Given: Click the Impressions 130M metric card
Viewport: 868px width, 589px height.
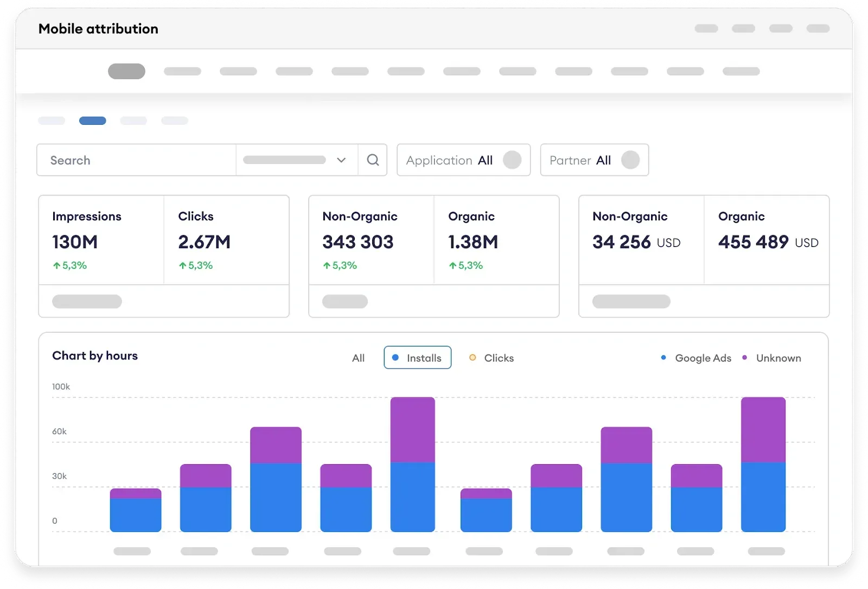Looking at the screenshot, I should [101, 240].
